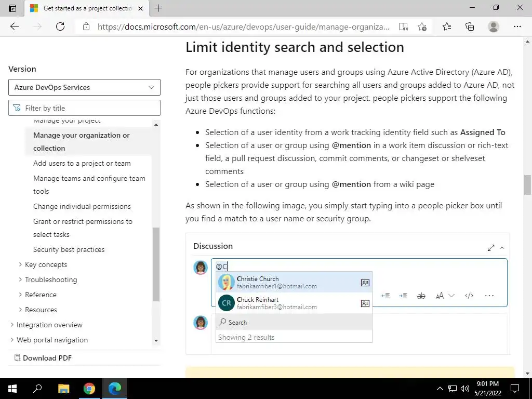Viewport: 532px width, 399px height.
Task: Click the lock icon in the address bar
Action: 86,26
